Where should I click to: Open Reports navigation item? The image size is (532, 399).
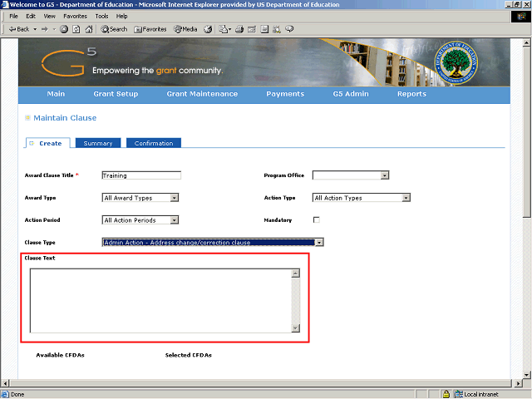pyautogui.click(x=412, y=94)
